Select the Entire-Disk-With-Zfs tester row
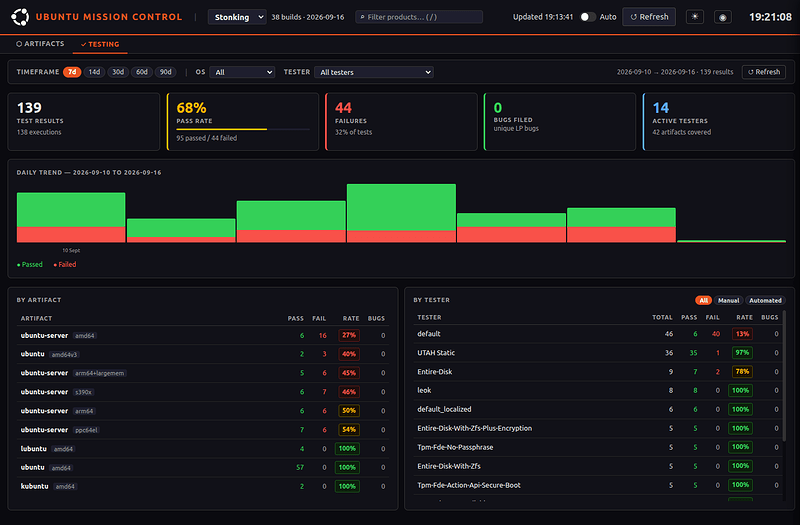Screen dimensions: 800x525 (x=597, y=466)
